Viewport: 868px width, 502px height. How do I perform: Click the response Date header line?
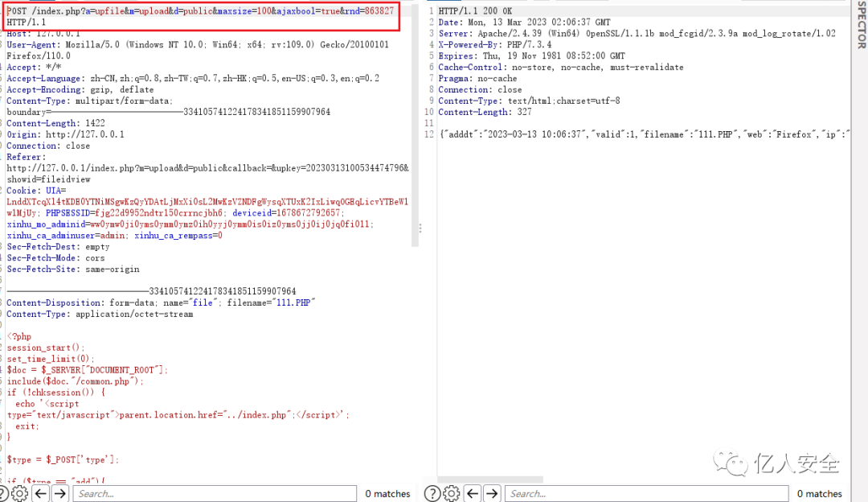click(524, 23)
